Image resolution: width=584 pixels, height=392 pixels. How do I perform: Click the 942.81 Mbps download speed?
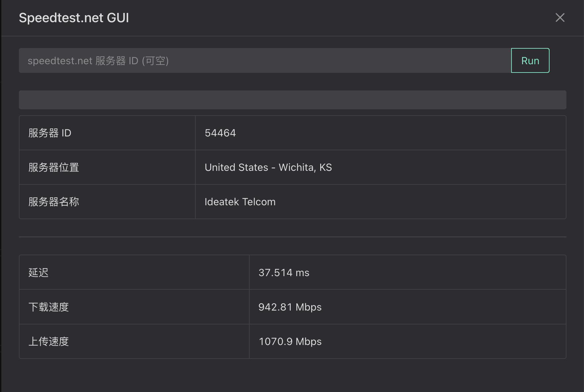point(290,307)
